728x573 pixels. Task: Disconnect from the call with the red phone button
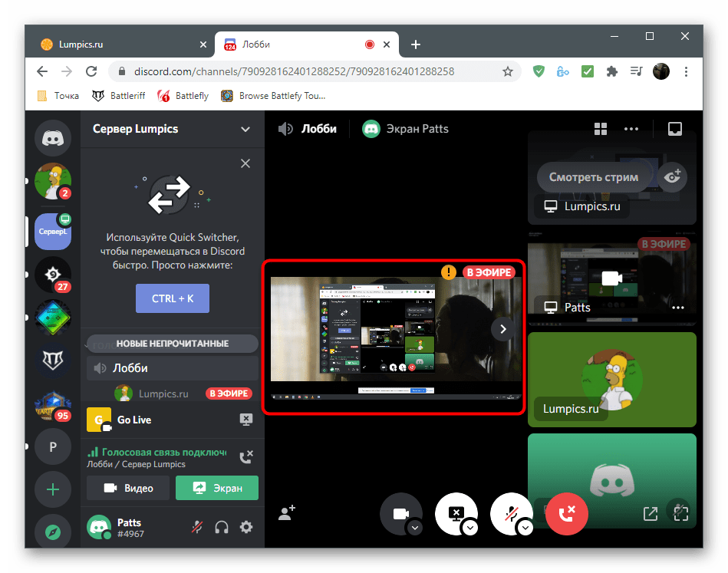pyautogui.click(x=566, y=514)
